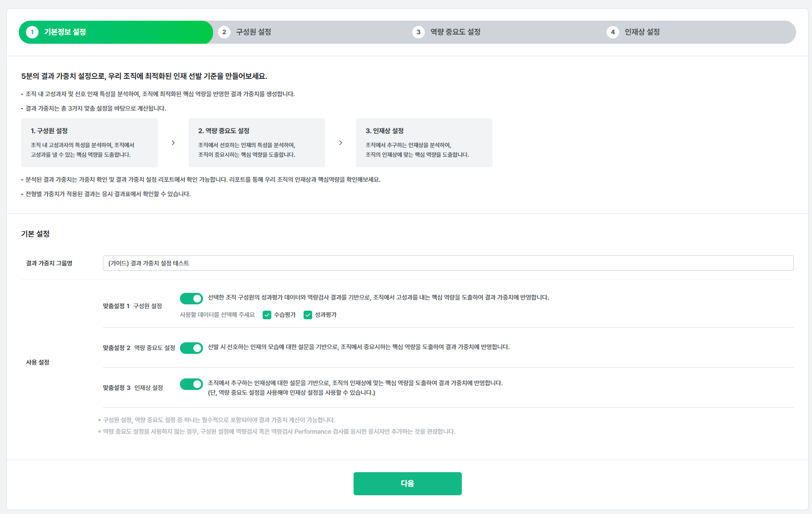
Task: Click the arrow after the 구성원 설정 card
Action: click(x=173, y=143)
